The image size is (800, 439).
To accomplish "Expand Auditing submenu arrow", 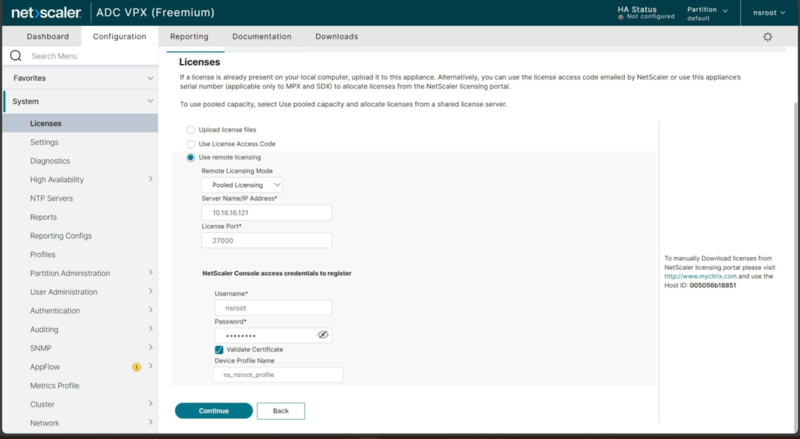I will tap(151, 329).
